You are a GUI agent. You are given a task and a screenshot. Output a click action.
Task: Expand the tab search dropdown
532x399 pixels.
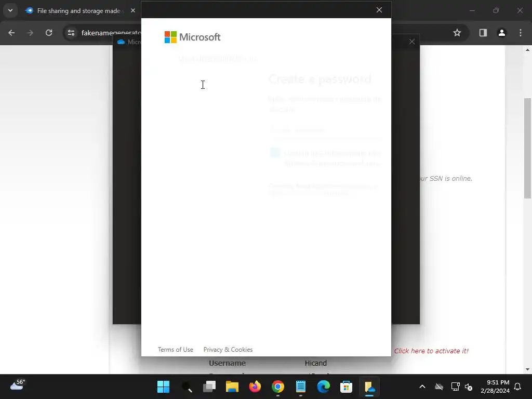10,10
